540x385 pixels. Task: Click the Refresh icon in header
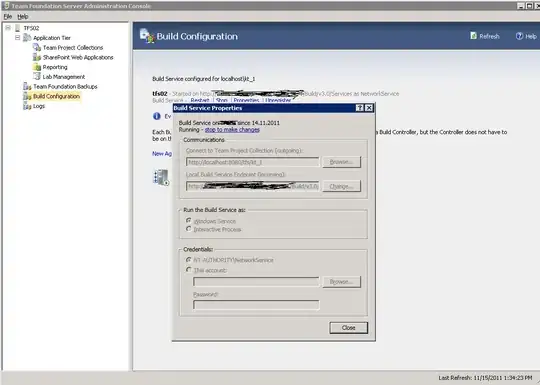coord(474,36)
